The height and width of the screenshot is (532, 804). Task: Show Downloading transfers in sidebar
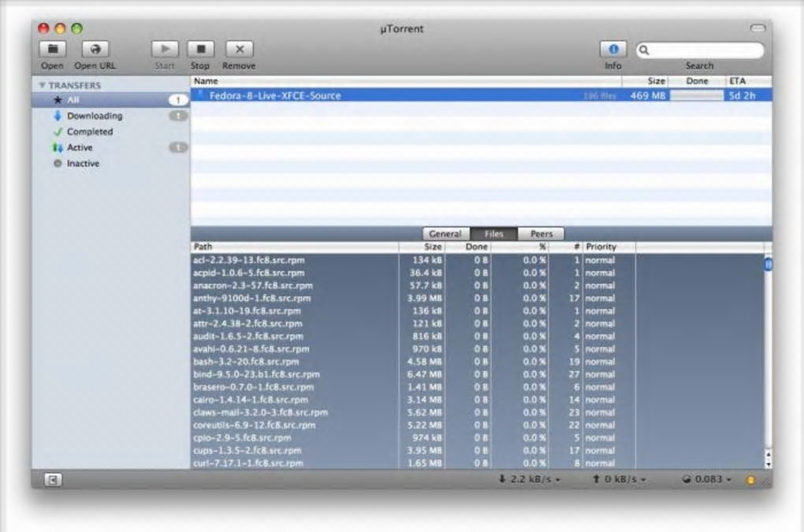pyautogui.click(x=110, y=116)
